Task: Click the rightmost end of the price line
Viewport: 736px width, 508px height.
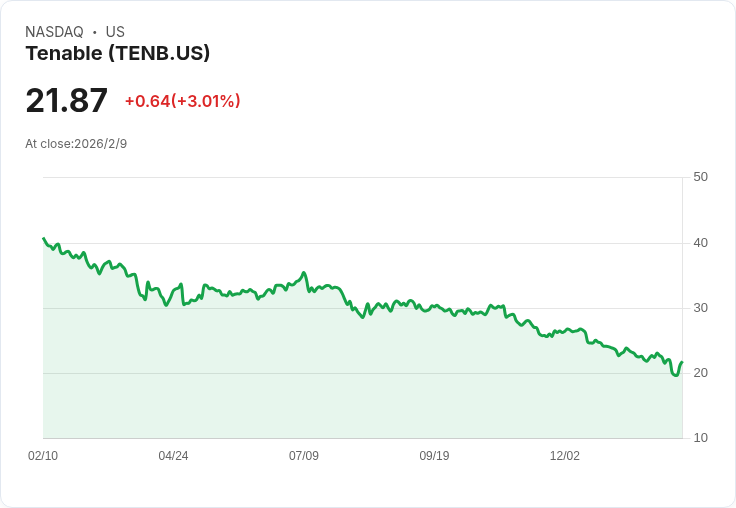Action: (x=682, y=362)
